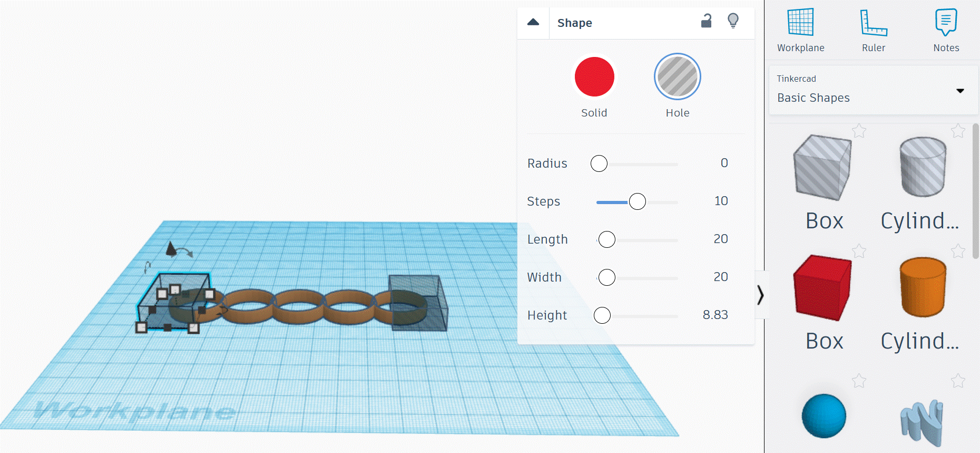Image resolution: width=980 pixels, height=453 pixels.
Task: Set the shape to Hole with the striped swatch
Action: tap(678, 77)
